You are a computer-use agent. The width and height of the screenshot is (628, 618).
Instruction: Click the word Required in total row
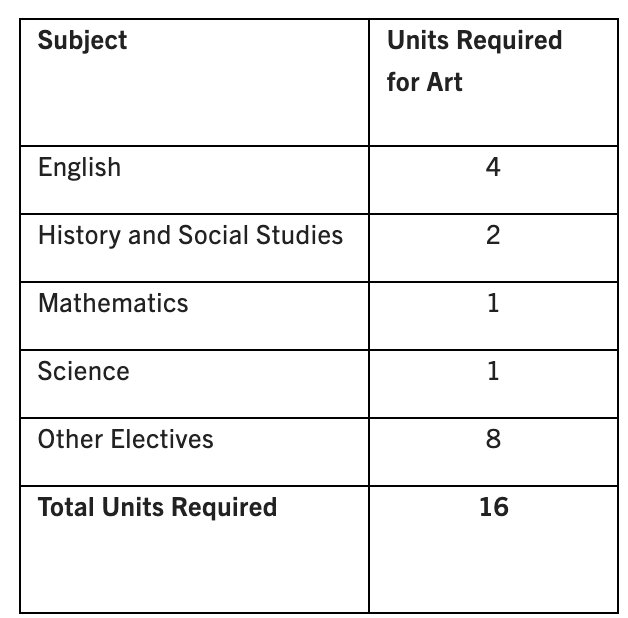(224, 508)
